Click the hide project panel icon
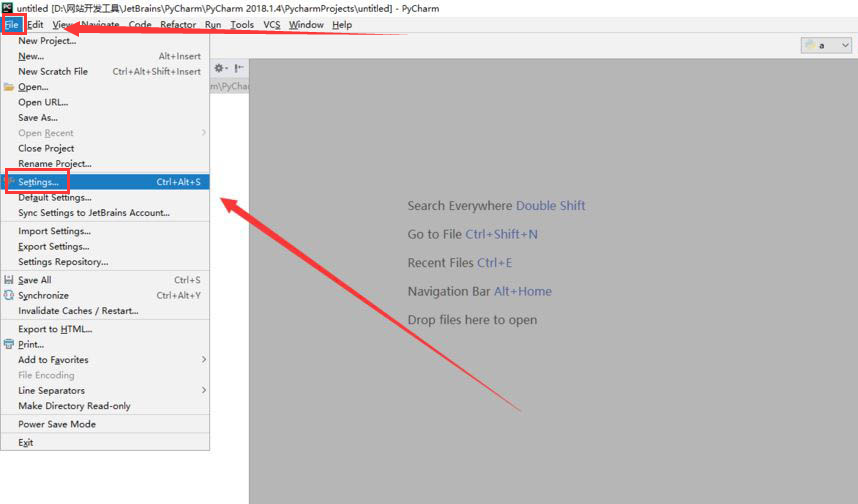Image resolution: width=858 pixels, height=504 pixels. click(x=239, y=68)
